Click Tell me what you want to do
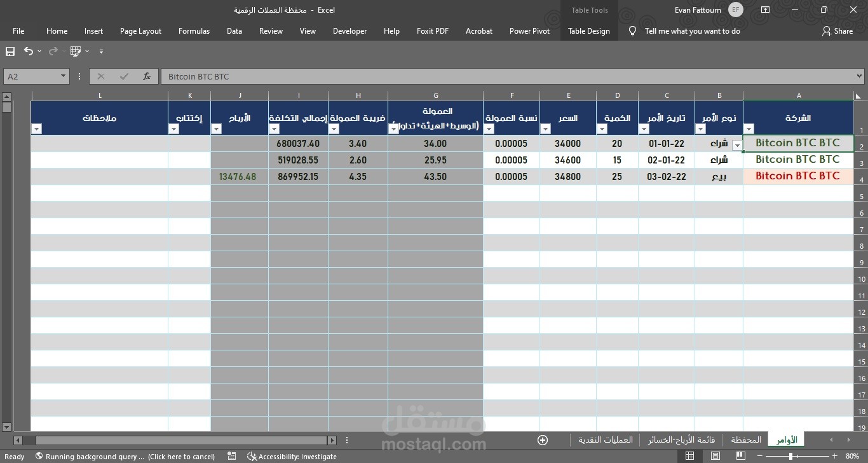This screenshot has height=463, width=868. click(692, 31)
